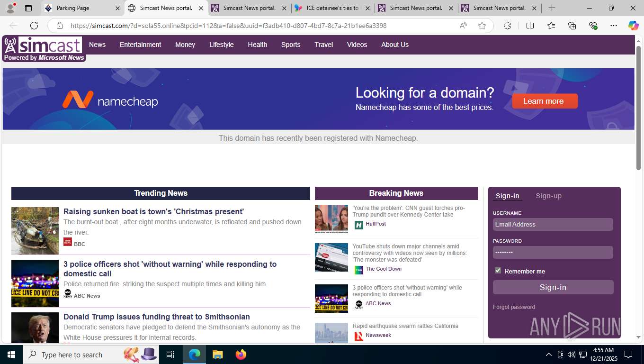Open the tab actions menu icon
The image size is (644, 364).
[28, 8]
